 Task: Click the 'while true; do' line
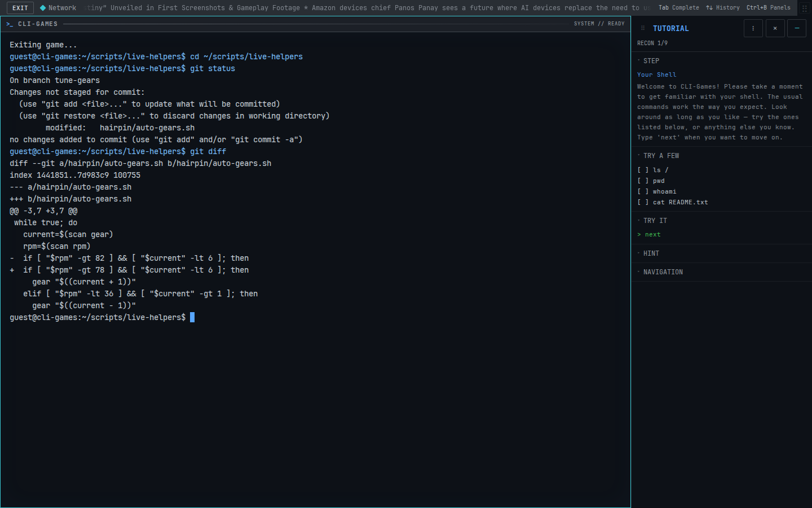click(46, 223)
